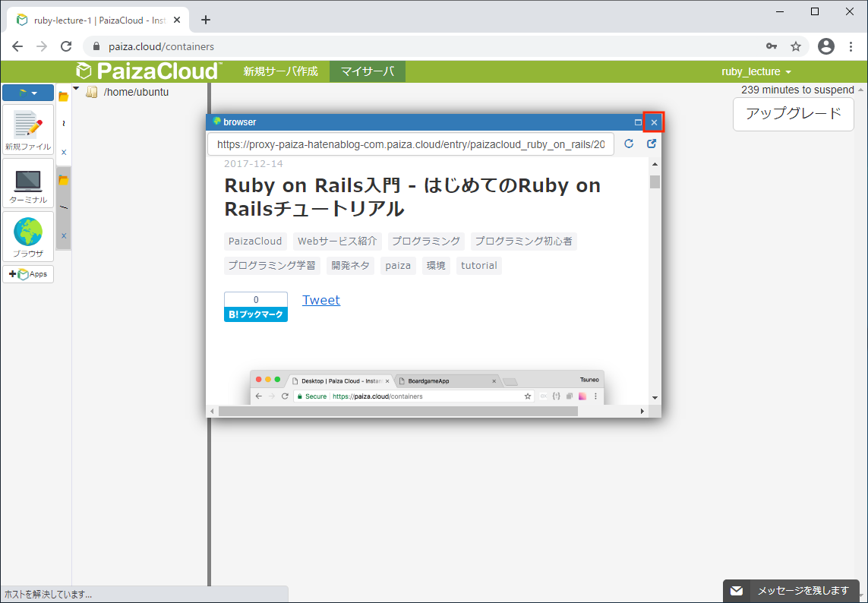Click the embedded Paiza Cloud screenshot image
Image resolution: width=868 pixels, height=603 pixels.
coord(428,387)
